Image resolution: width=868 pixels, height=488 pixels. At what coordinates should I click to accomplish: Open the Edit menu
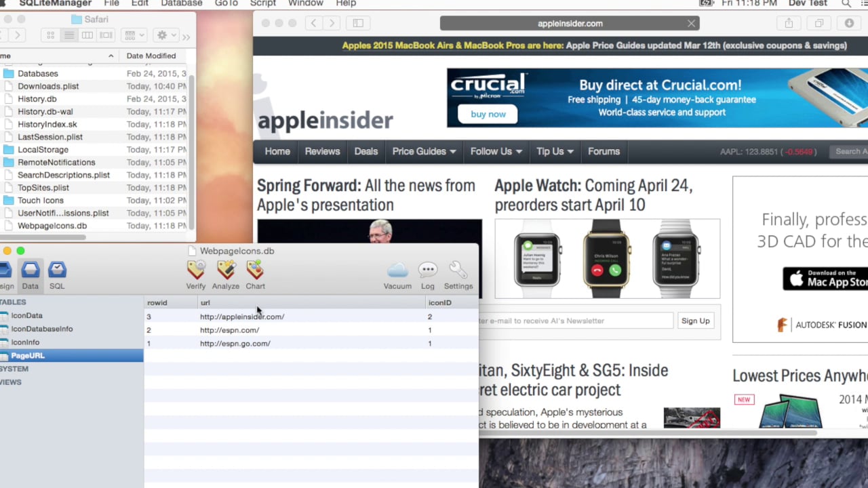(140, 3)
